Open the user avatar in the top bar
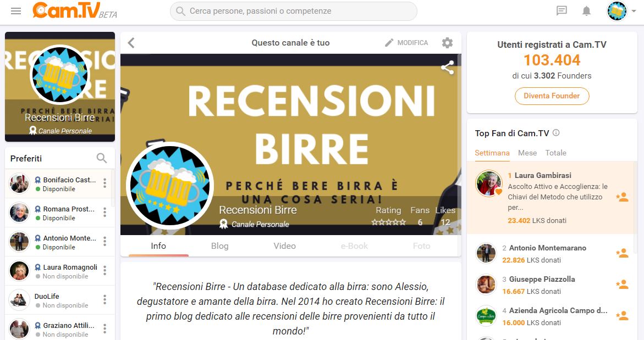This screenshot has width=644, height=340. tap(617, 11)
